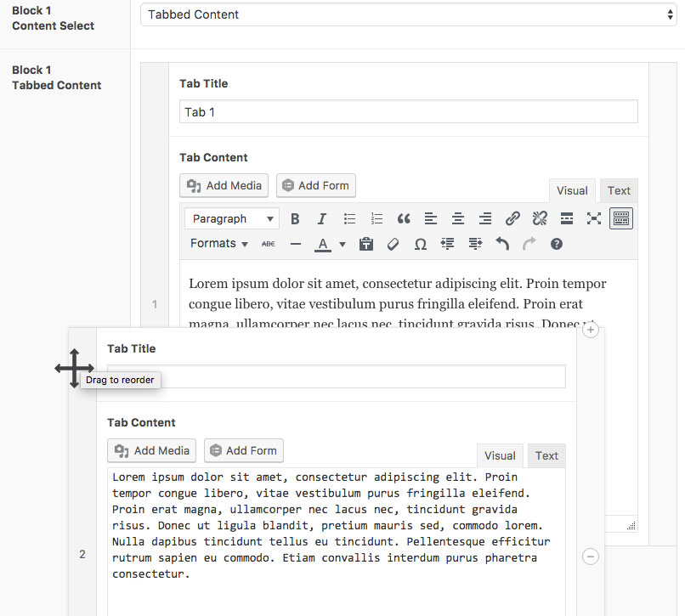Viewport: 685px width, 616px height.
Task: Open Paragraph format dropdown
Action: [232, 218]
